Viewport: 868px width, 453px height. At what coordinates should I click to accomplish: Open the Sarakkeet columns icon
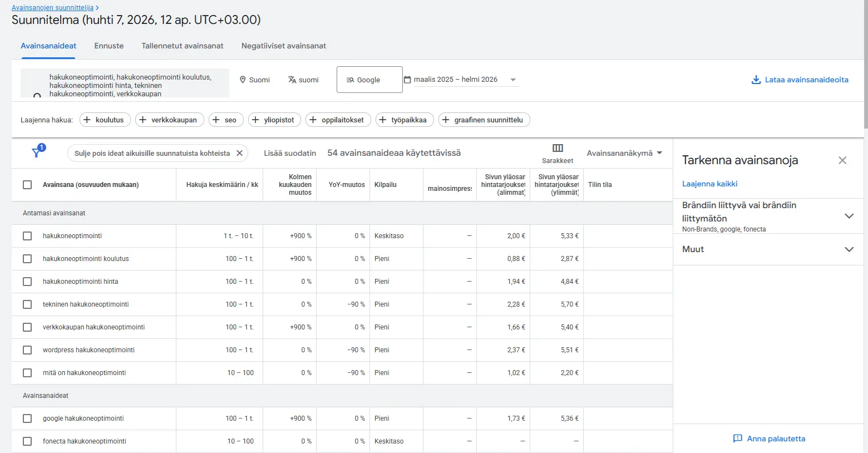(x=557, y=148)
